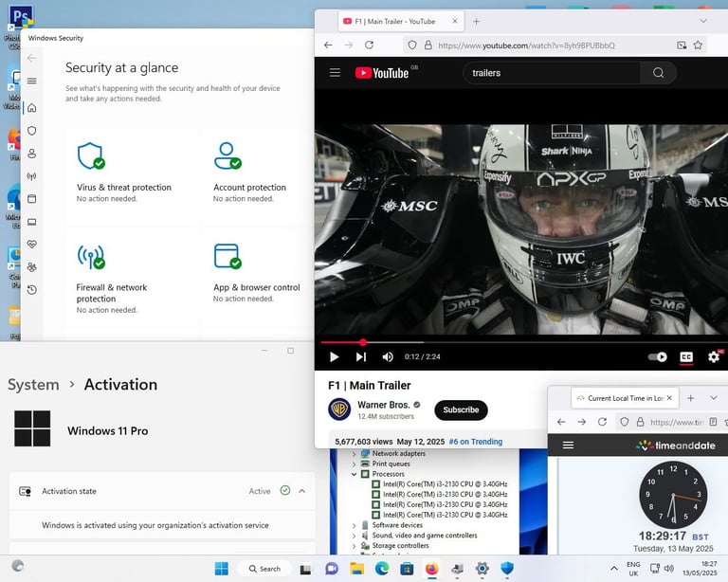Open Protection history clock icon in sidebar
The height and width of the screenshot is (582, 728).
click(32, 290)
